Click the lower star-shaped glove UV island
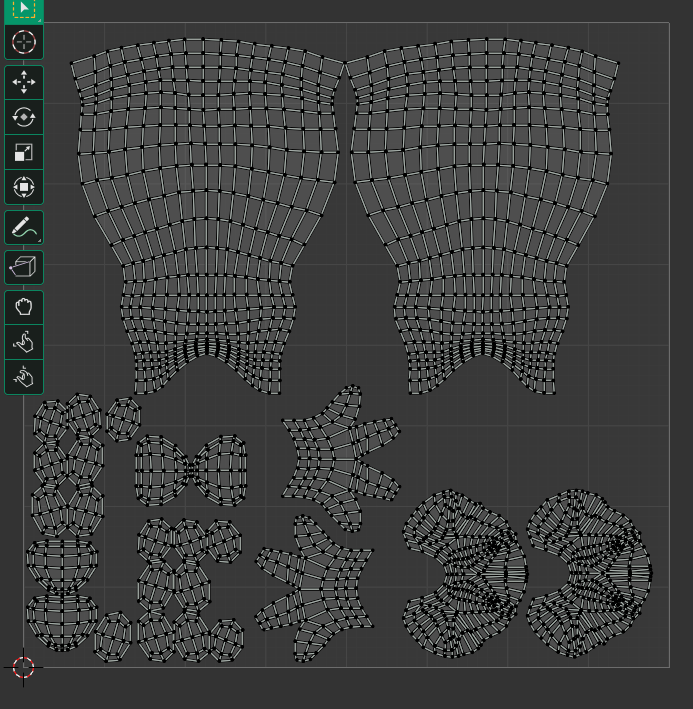The image size is (693, 709). pos(316,588)
